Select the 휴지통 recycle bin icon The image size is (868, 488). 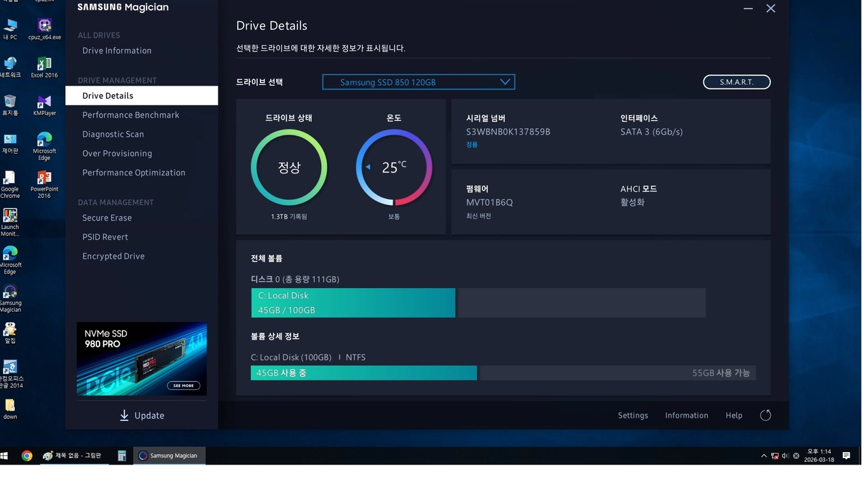click(x=10, y=105)
